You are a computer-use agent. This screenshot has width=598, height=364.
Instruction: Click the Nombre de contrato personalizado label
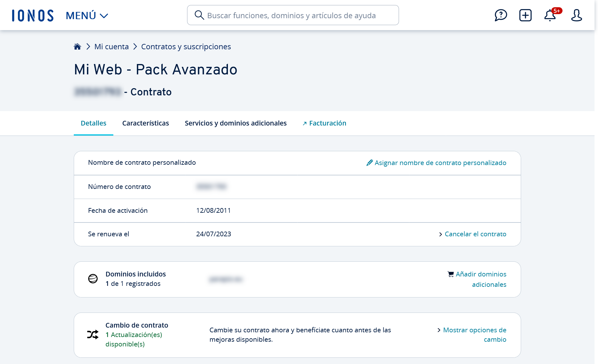(142, 163)
